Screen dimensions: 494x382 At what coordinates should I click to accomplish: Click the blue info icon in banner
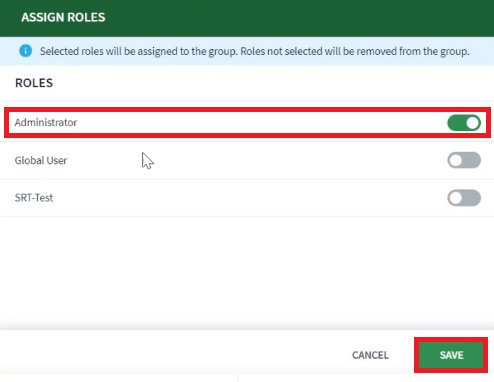[26, 51]
